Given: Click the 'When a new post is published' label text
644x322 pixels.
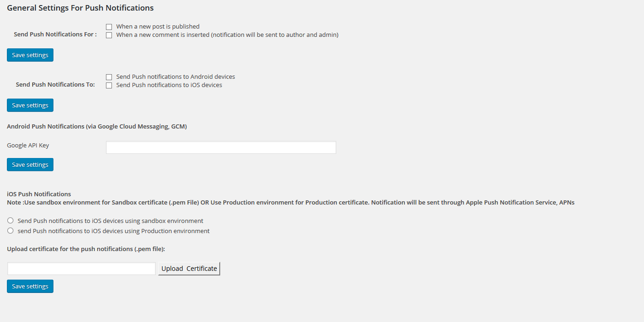Looking at the screenshot, I should pyautogui.click(x=158, y=27).
